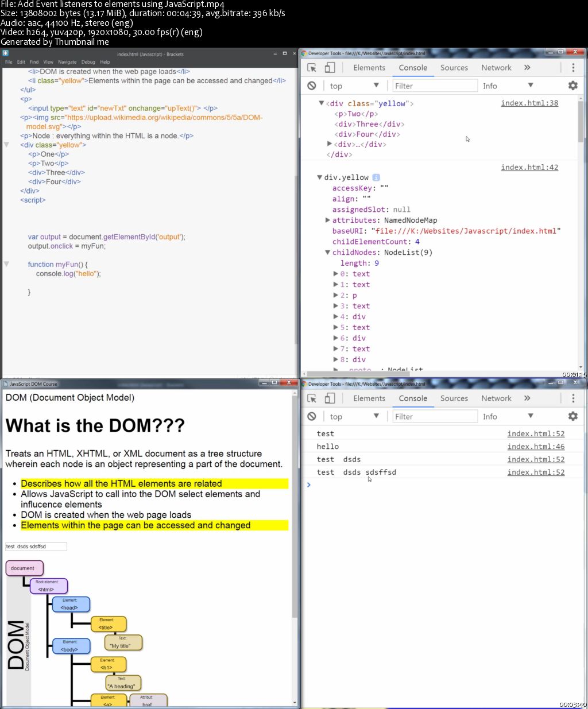Expand the attributes NamedNodeMap entry
This screenshot has height=709, width=588.
327,220
